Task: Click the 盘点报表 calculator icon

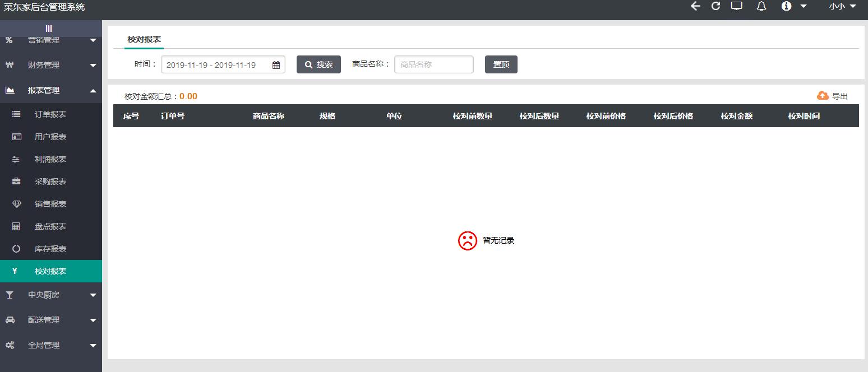Action: tap(15, 226)
